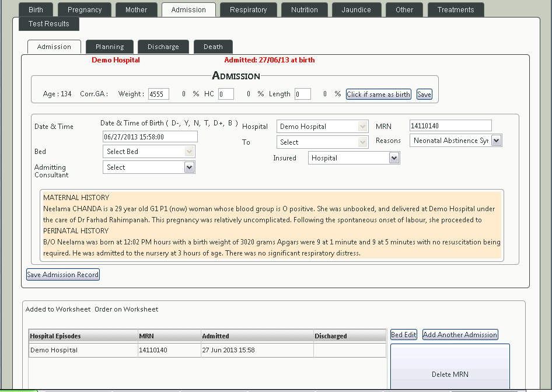Click the Weight input field

pos(159,94)
